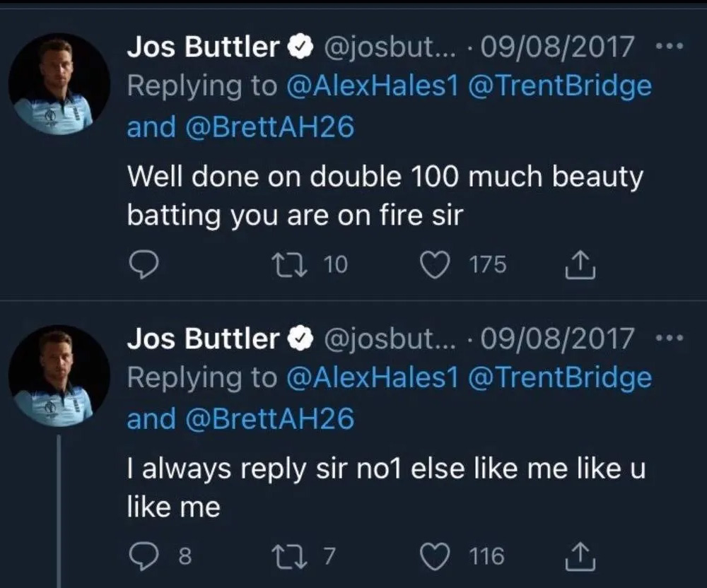This screenshot has height=588, width=707.
Task: Retweet the "double 100" tweet
Action: [x=287, y=265]
